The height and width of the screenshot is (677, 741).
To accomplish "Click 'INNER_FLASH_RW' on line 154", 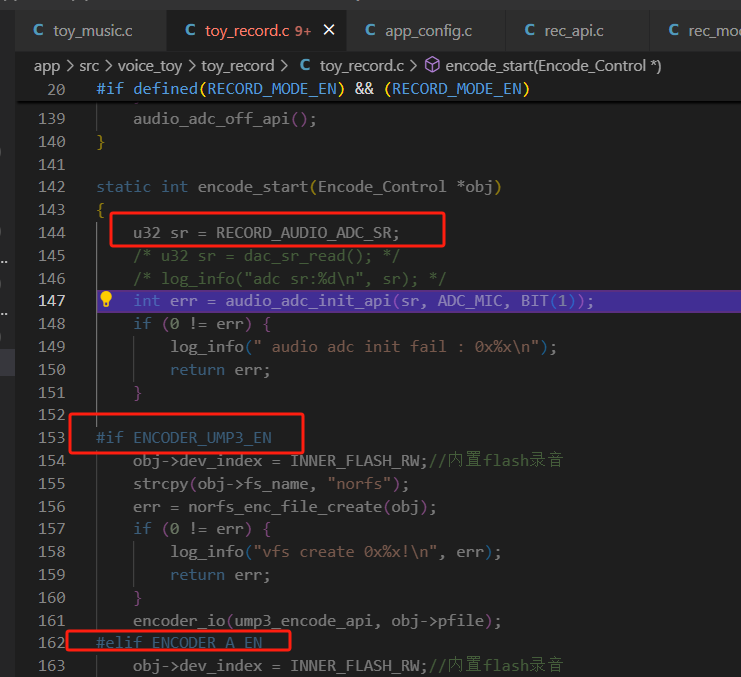I will 354,461.
